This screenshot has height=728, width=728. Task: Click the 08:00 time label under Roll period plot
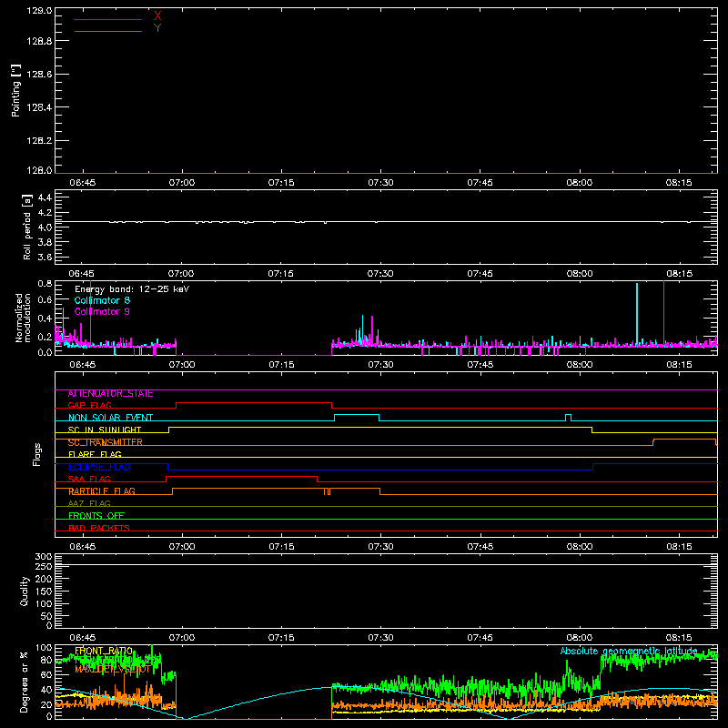pyautogui.click(x=580, y=274)
